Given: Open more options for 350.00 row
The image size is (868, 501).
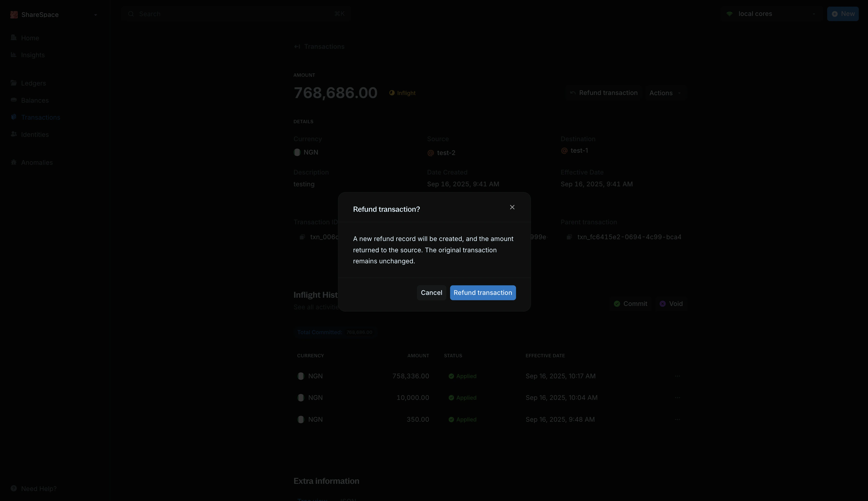Looking at the screenshot, I should pos(677,419).
